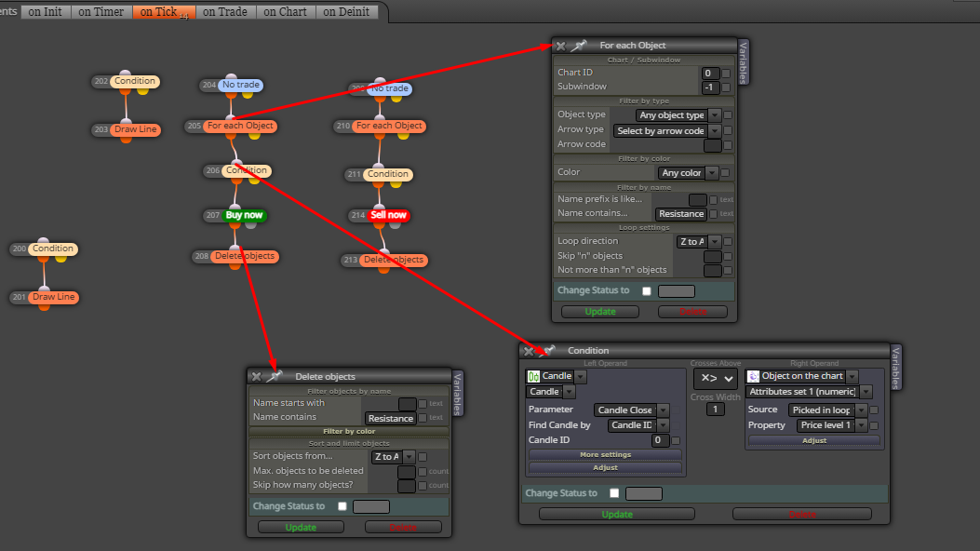The image size is (980, 551).
Task: Click Delete in Condition panel
Action: [802, 514]
